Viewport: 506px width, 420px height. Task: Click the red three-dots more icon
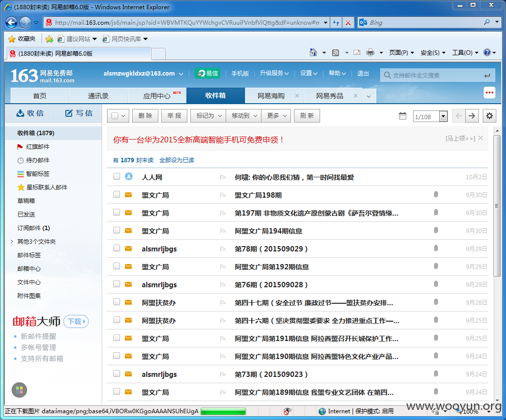click(490, 93)
